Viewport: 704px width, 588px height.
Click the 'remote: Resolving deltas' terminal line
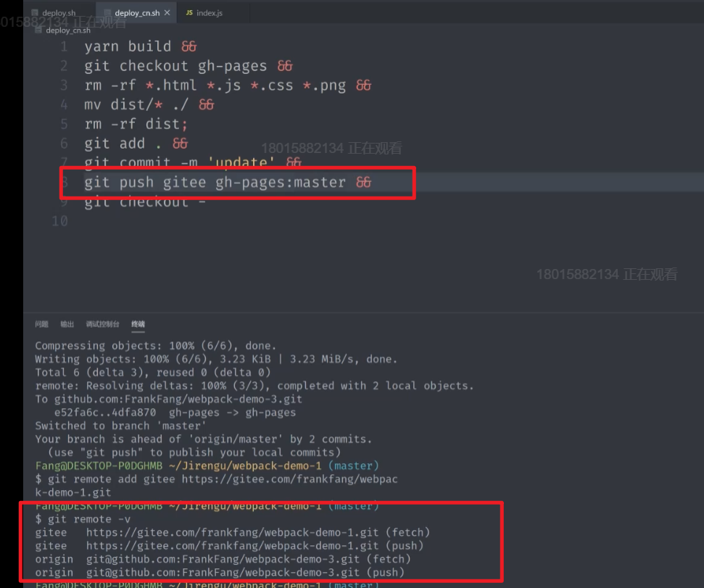click(254, 386)
